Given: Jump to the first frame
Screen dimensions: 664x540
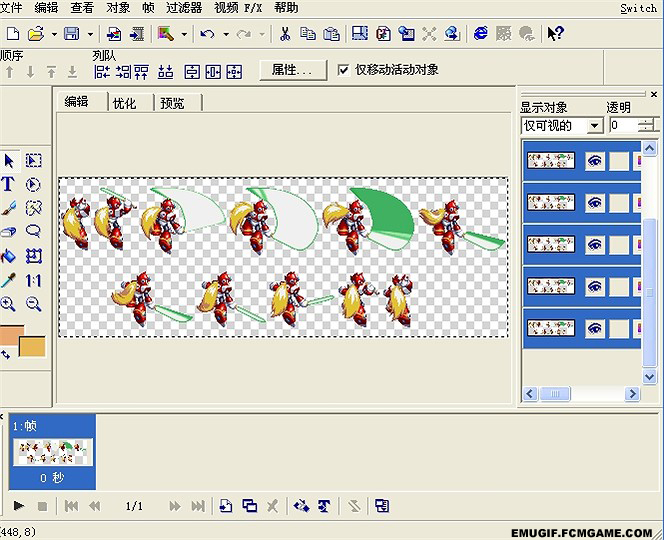Looking at the screenshot, I should click(71, 506).
